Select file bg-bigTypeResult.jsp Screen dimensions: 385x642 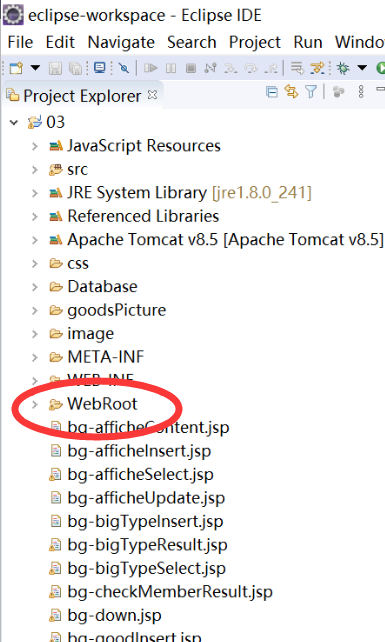coord(147,545)
